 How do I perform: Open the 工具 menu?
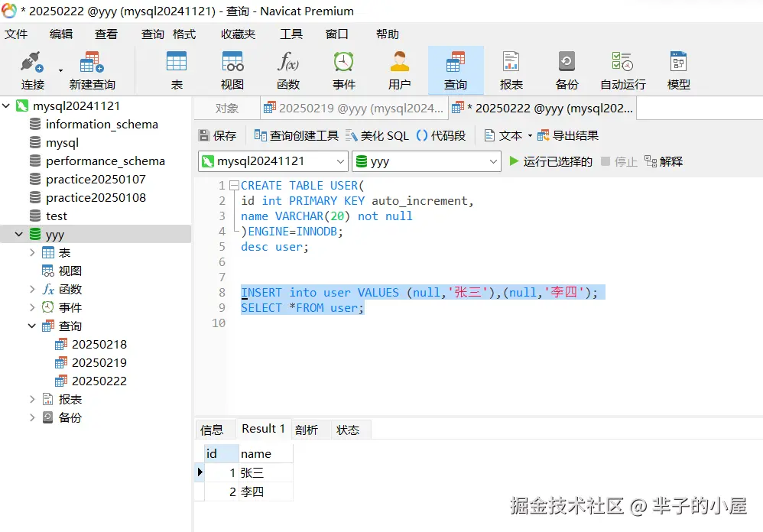pos(291,34)
